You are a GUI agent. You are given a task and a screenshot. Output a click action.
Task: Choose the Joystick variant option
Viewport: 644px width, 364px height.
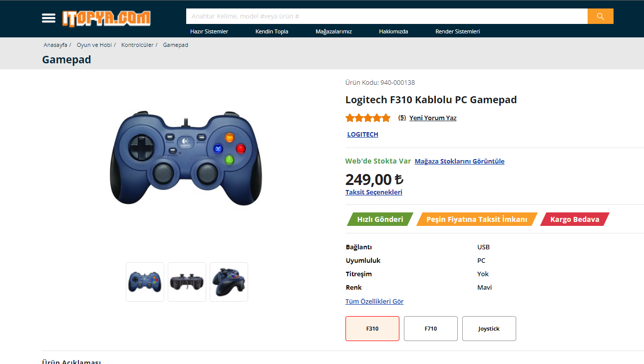(x=489, y=329)
